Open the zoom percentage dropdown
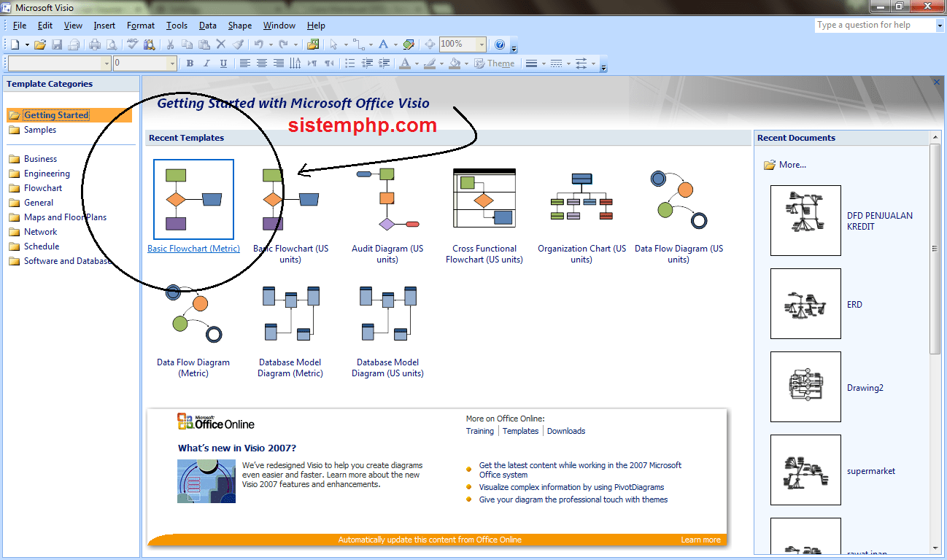This screenshot has height=560, width=947. 482,44
